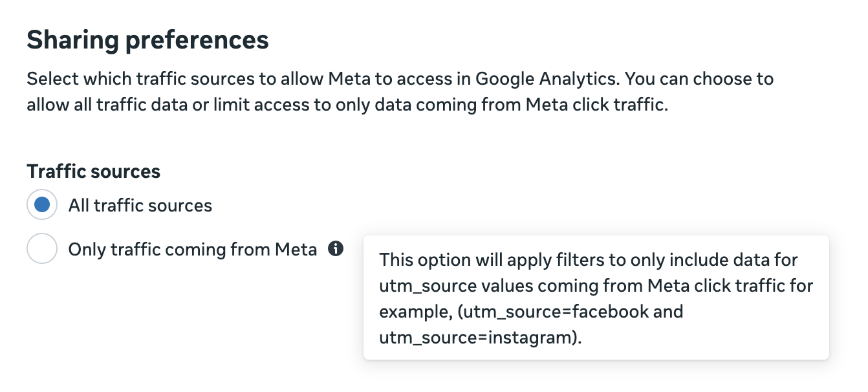Click the word 'preferences' in the title
Image resolution: width=868 pixels, height=392 pixels.
[x=197, y=41]
